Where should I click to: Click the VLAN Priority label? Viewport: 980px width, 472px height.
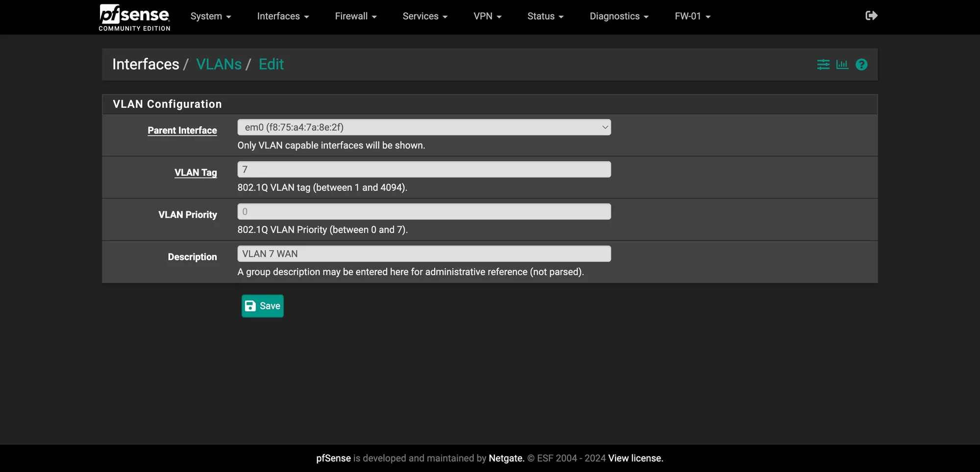point(188,215)
